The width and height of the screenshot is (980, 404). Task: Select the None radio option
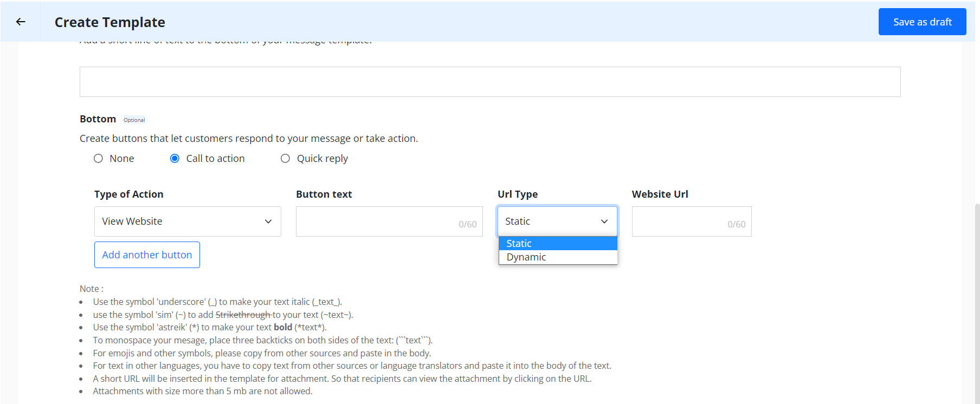tap(98, 159)
